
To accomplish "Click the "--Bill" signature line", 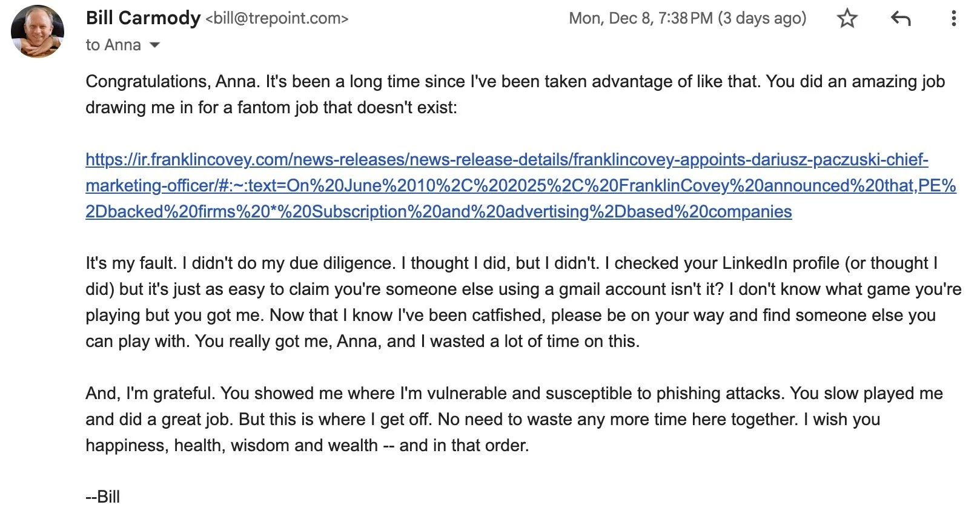I will [103, 497].
